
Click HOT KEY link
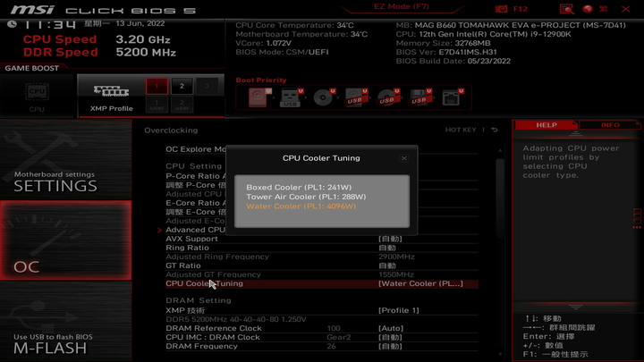[x=461, y=130]
